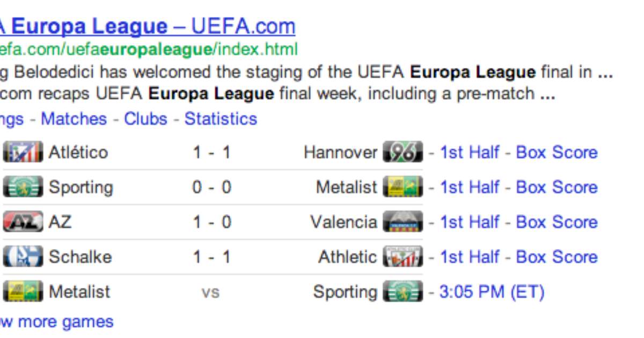Open the Clubs sitelink
Screen dimensions: 644x338
pyautogui.click(x=145, y=119)
